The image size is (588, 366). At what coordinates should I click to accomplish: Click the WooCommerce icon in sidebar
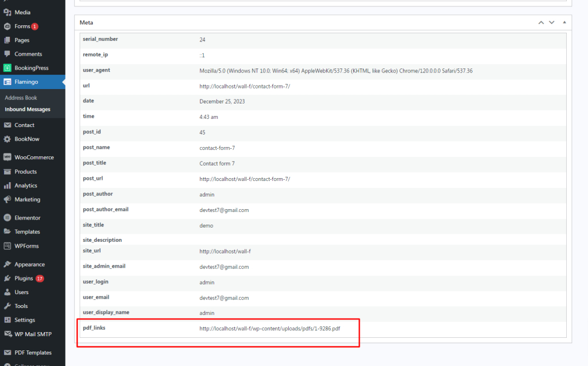(7, 157)
